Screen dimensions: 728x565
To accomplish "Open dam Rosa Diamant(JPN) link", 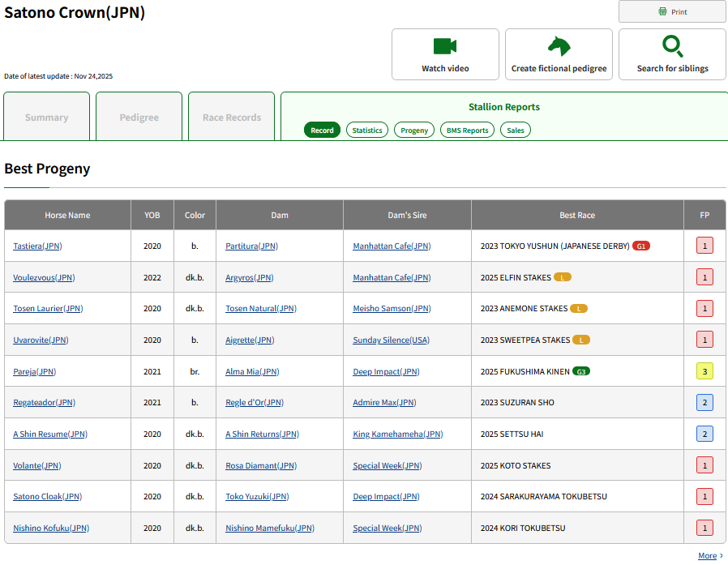I will click(x=261, y=465).
